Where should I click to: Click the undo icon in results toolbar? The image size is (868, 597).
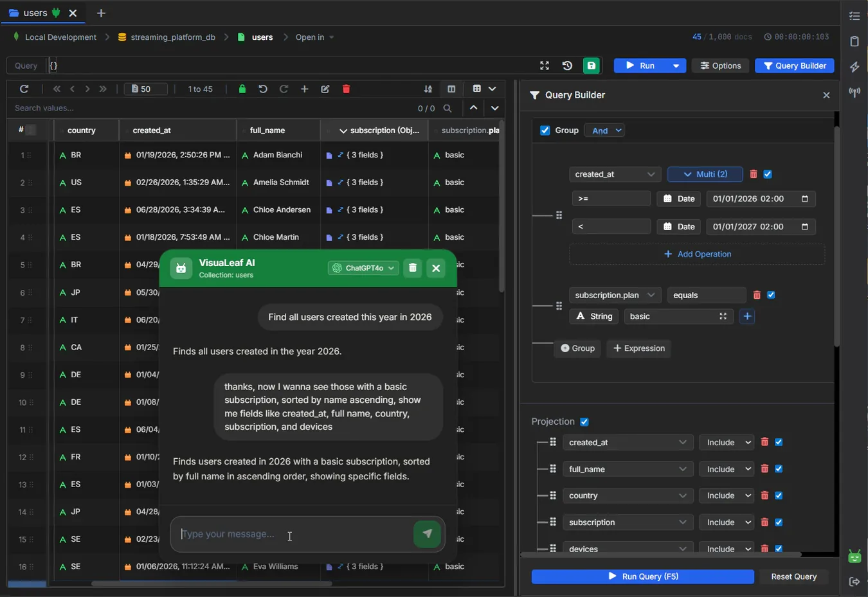[263, 89]
